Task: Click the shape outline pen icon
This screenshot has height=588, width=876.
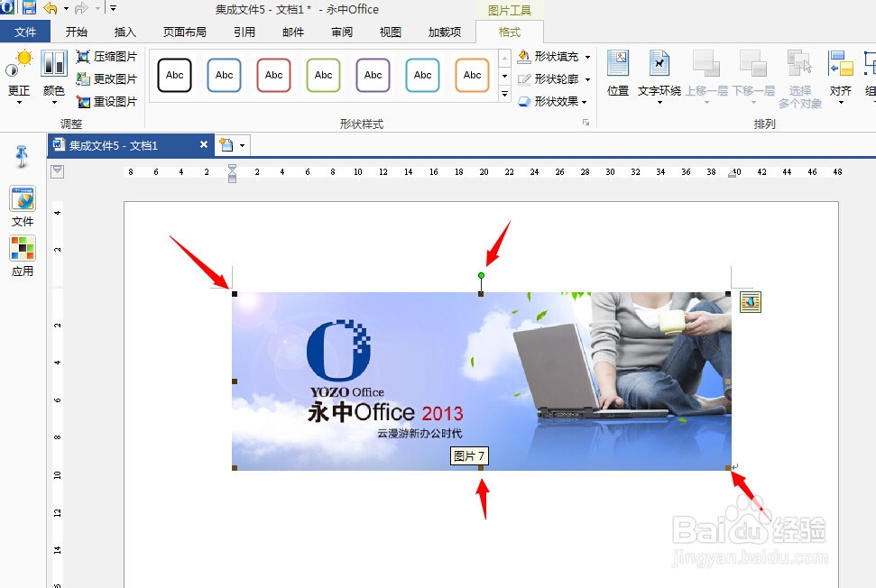Action: click(523, 78)
